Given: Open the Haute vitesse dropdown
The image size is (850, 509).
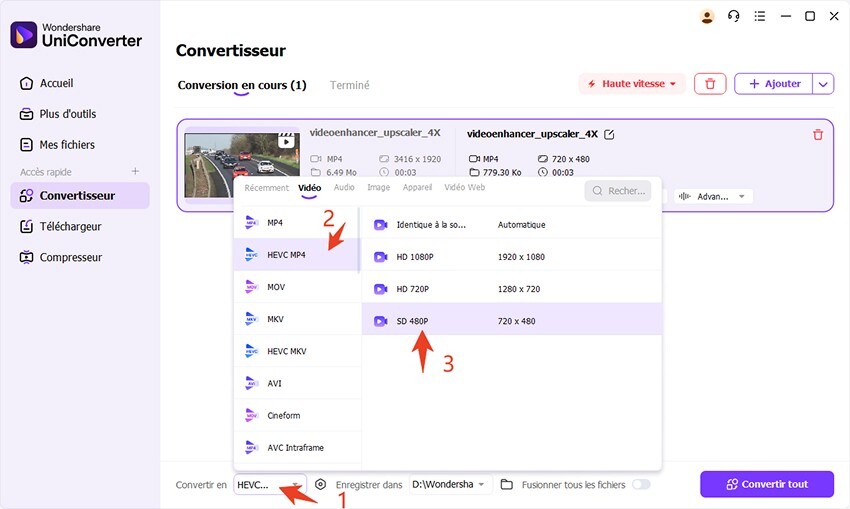Looking at the screenshot, I should [632, 84].
